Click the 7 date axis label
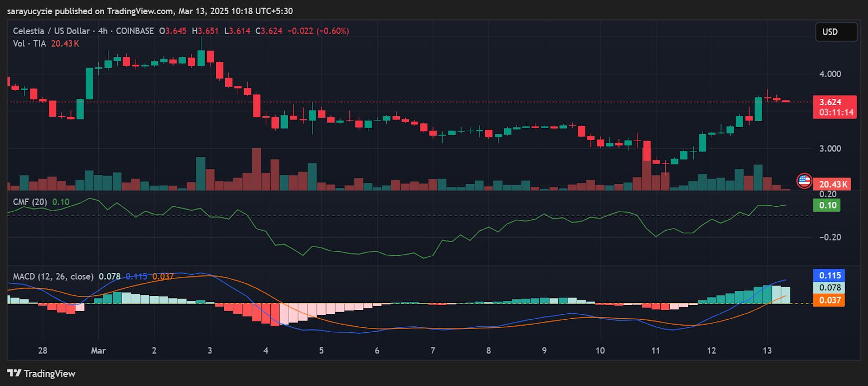This screenshot has width=868, height=386. point(432,351)
